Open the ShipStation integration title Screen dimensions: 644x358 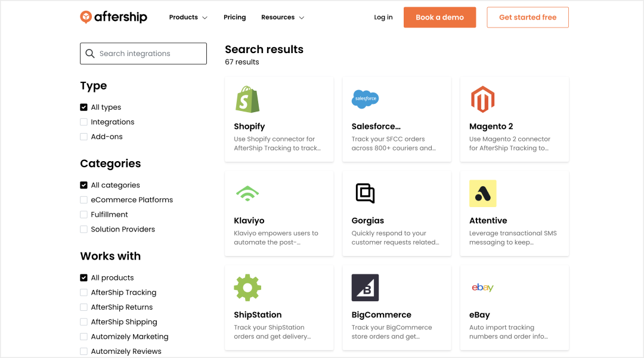pyautogui.click(x=258, y=315)
